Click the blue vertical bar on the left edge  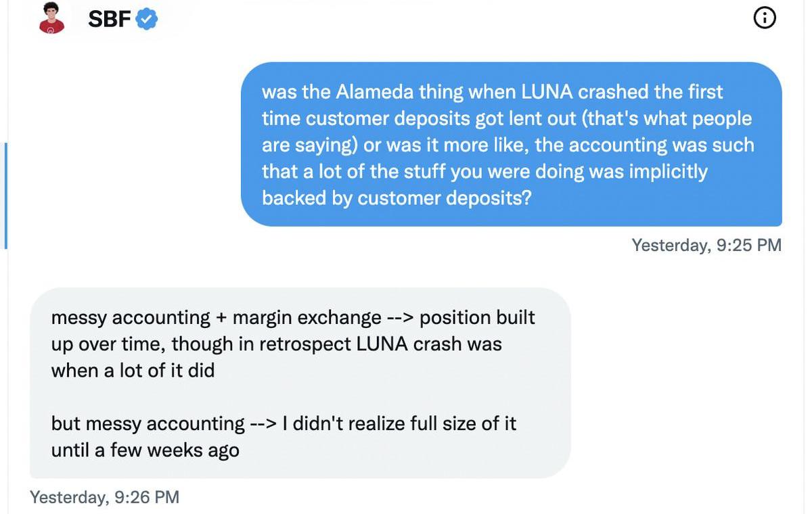click(5, 195)
